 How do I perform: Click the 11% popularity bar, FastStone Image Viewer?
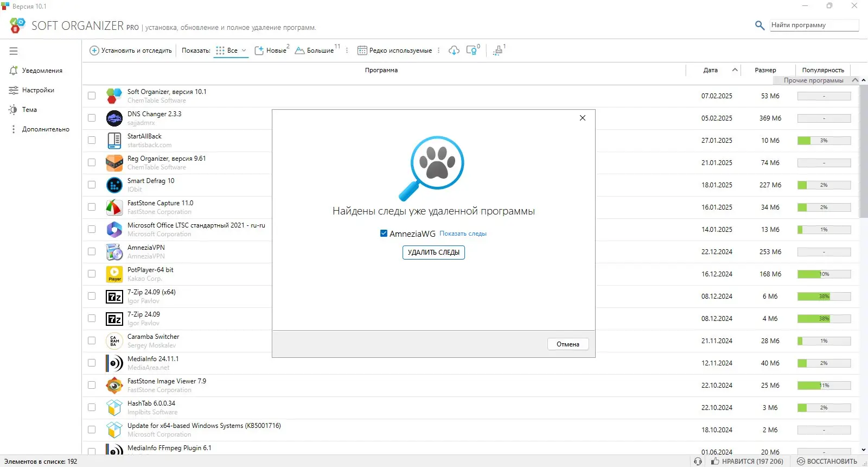pos(824,386)
